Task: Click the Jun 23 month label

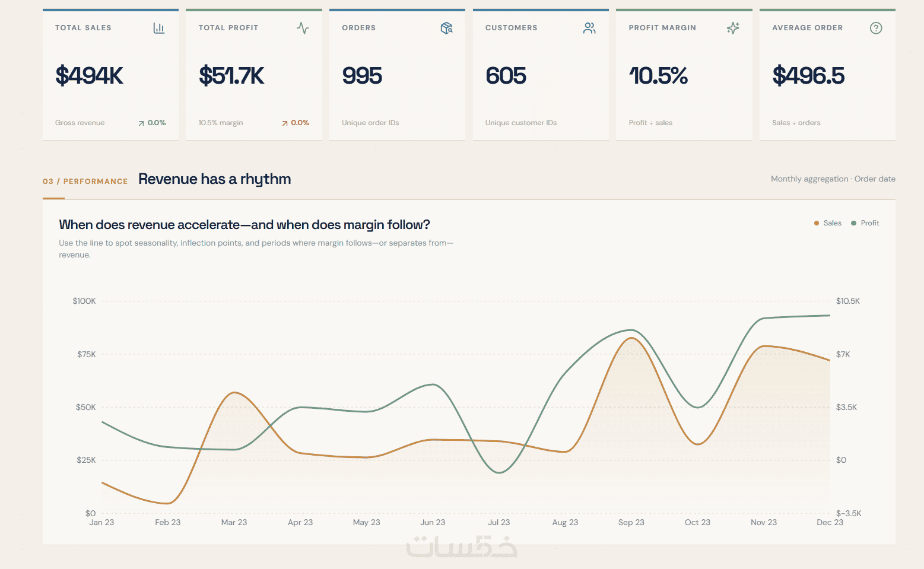Action: 433,522
